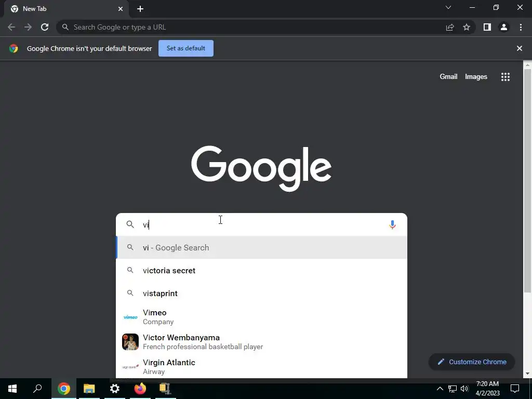The image size is (532, 399).
Task: Click the taskbar clock showing 7:20 AM
Action: pos(487,389)
